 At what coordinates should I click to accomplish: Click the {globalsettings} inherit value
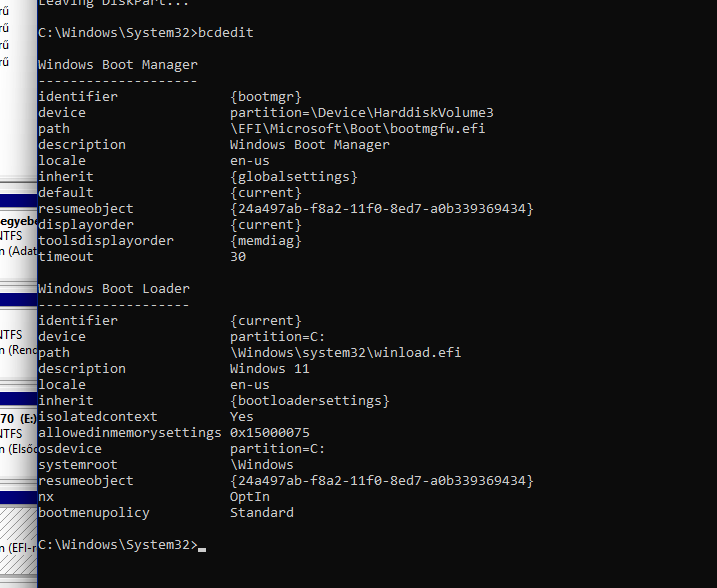pyautogui.click(x=293, y=177)
